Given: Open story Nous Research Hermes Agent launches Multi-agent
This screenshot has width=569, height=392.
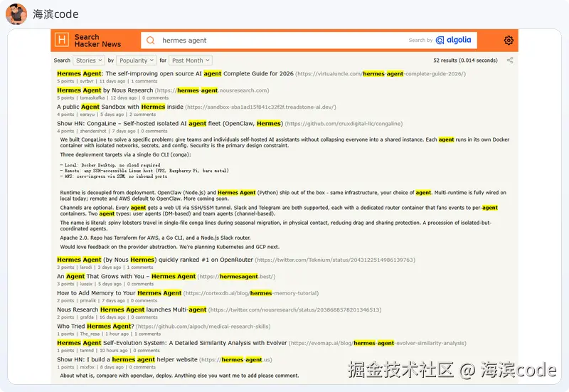Looking at the screenshot, I should (132, 309).
